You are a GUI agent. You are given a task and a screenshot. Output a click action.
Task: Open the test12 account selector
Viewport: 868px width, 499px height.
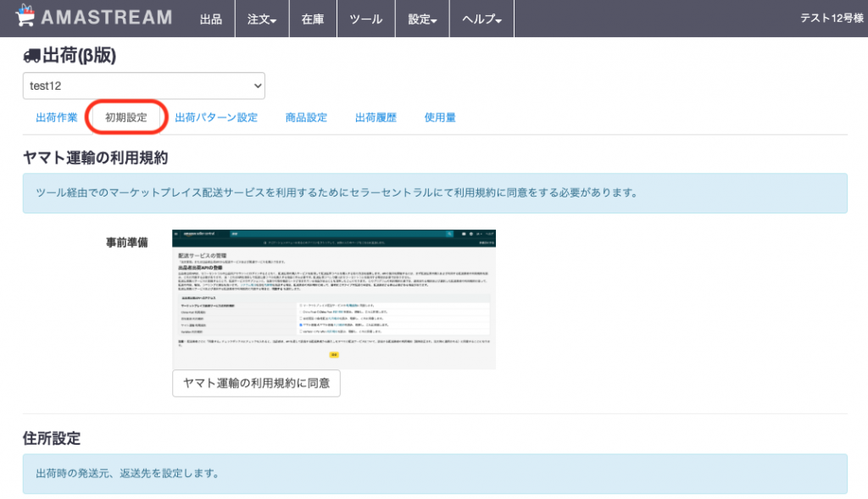click(144, 86)
